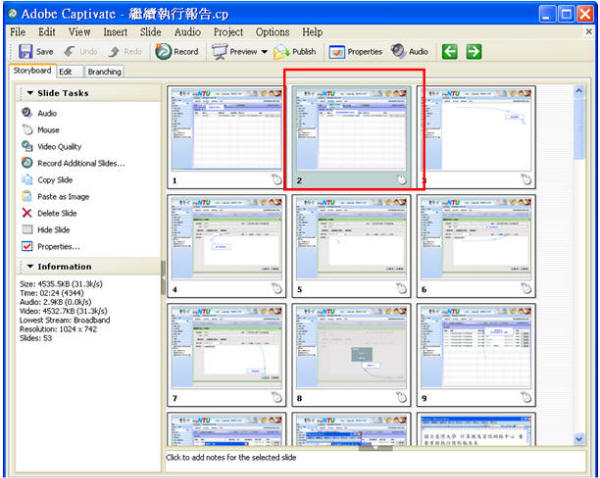The height and width of the screenshot is (478, 600).
Task: Click the Undo toolbar icon
Action: (x=69, y=51)
